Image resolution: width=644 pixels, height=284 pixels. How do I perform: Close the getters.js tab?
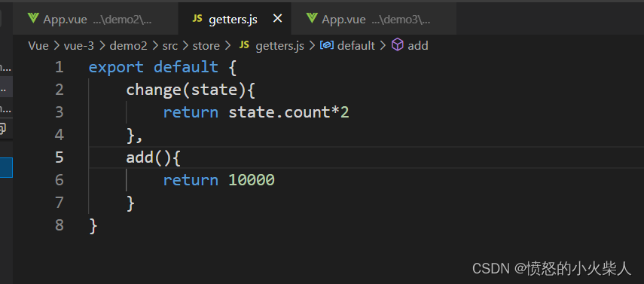pos(278,19)
